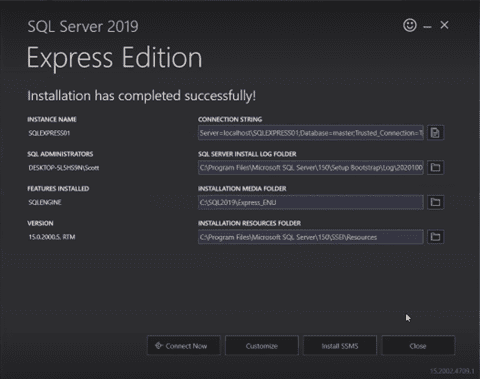Click the Express Edition heading
Viewport: 480px width, 379px height.
pos(114,58)
